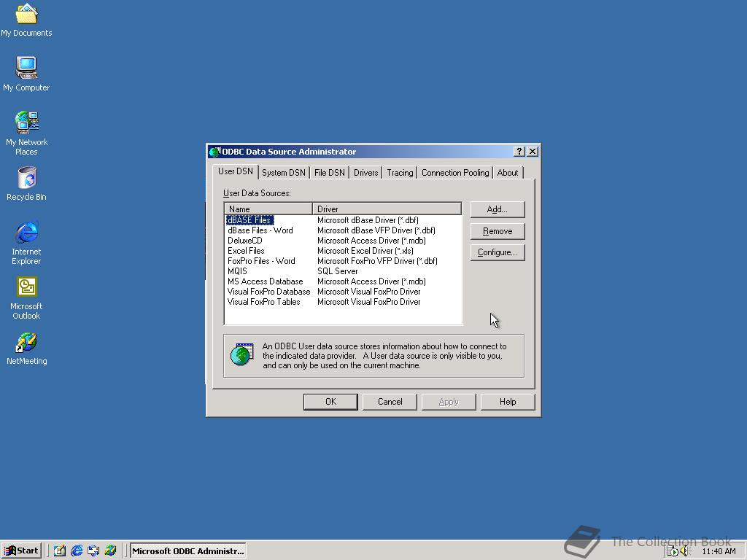Click the volume speaker tray icon
Screen dimensions: 747x560
[685, 551]
